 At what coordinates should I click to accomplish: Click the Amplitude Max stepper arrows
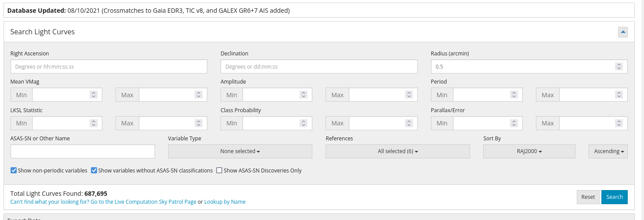coord(409,95)
